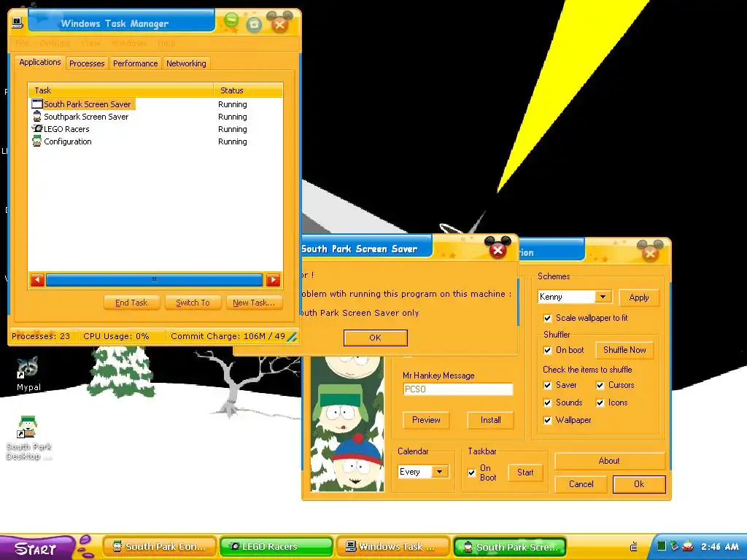Uncheck the Sounds shuffle item
Image resolution: width=747 pixels, height=560 pixels.
(x=547, y=402)
